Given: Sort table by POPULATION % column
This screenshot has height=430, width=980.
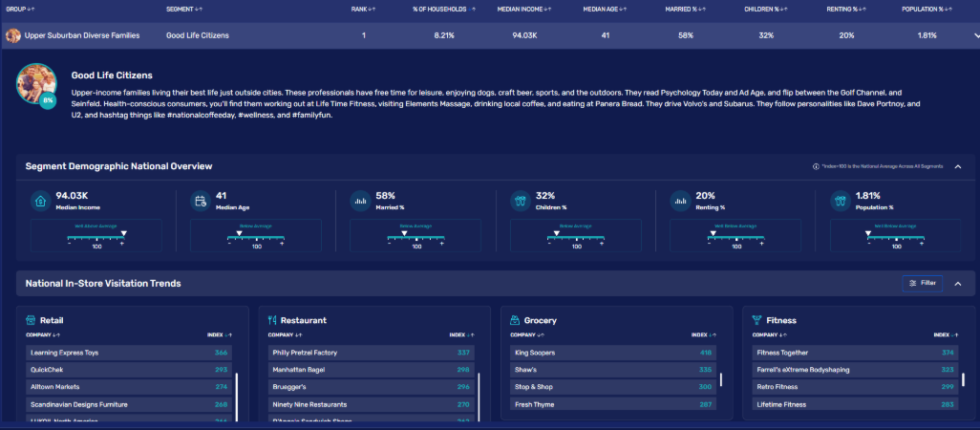Looking at the screenshot, I should tap(927, 10).
